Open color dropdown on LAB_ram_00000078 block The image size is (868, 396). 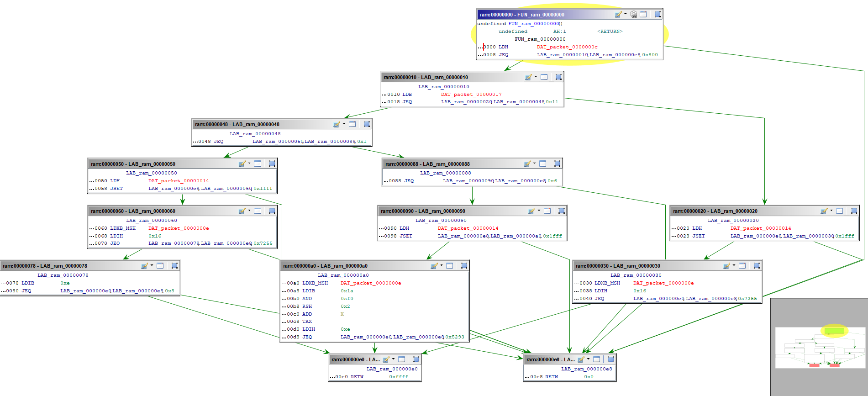pyautogui.click(x=152, y=265)
